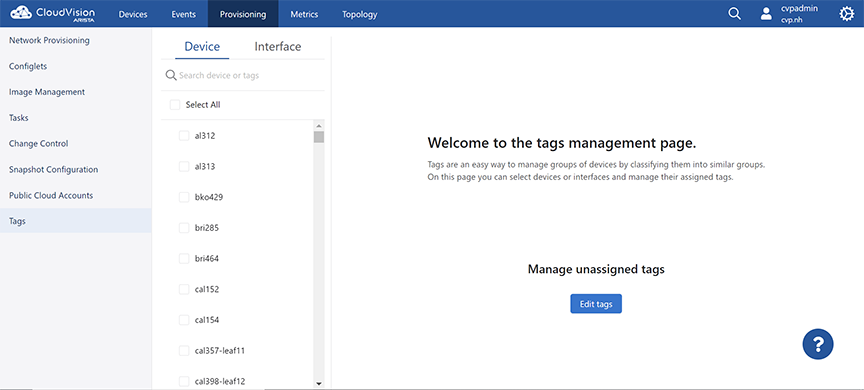Open the settings gear icon
Viewport: 864px width, 390px height.
coord(846,14)
